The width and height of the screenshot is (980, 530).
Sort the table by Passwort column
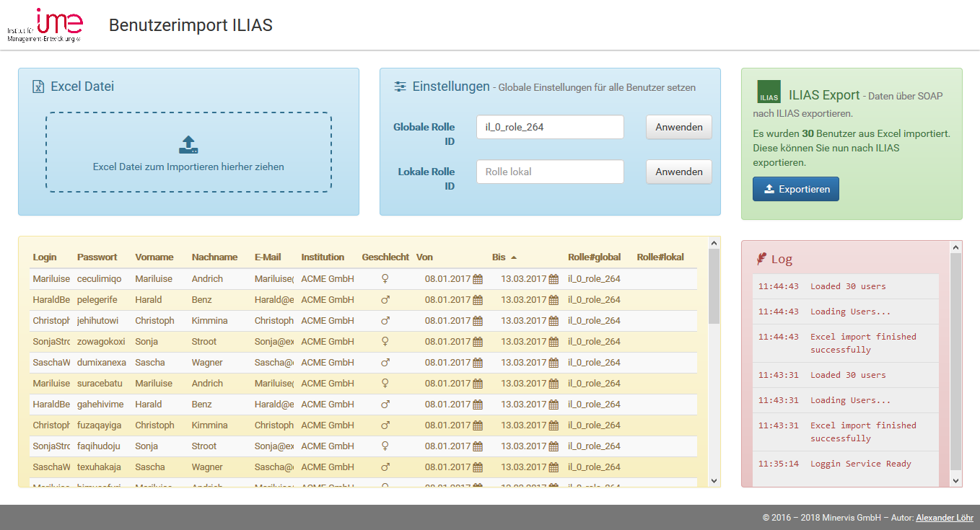pos(97,257)
